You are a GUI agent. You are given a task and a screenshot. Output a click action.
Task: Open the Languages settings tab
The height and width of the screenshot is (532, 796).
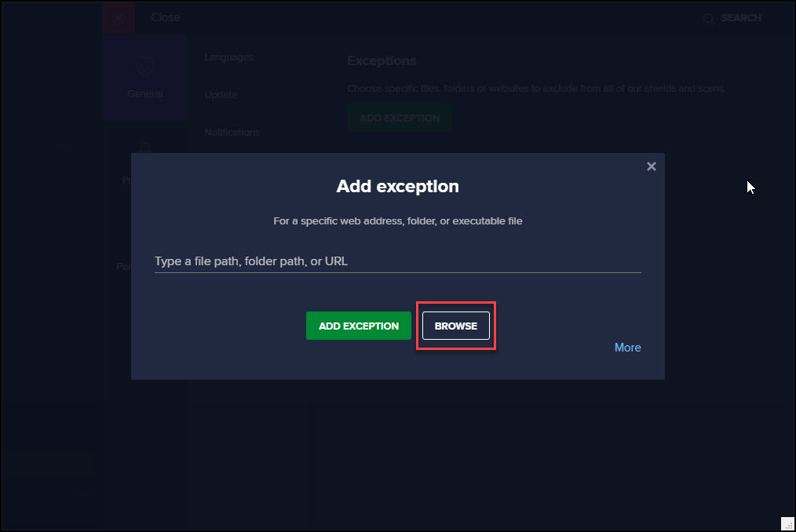coord(228,56)
